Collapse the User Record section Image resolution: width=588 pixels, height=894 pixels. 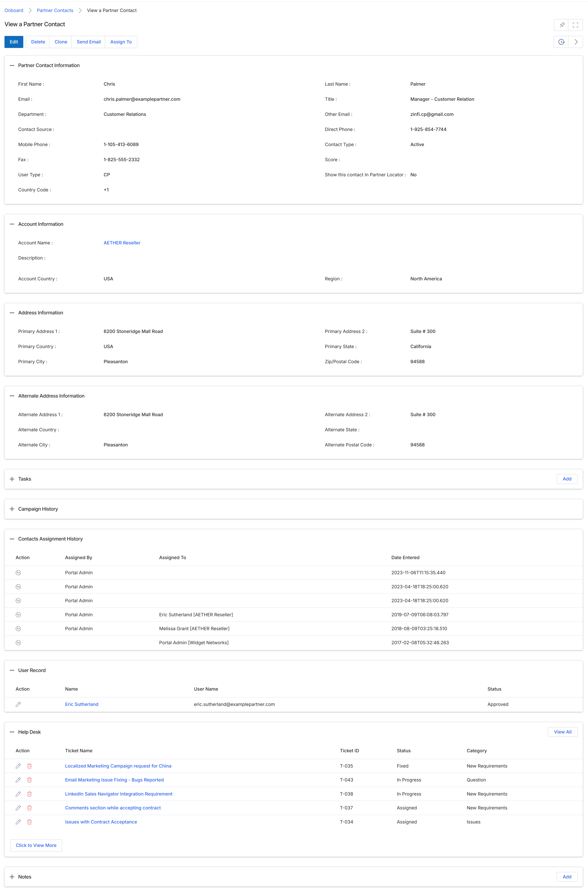click(12, 670)
